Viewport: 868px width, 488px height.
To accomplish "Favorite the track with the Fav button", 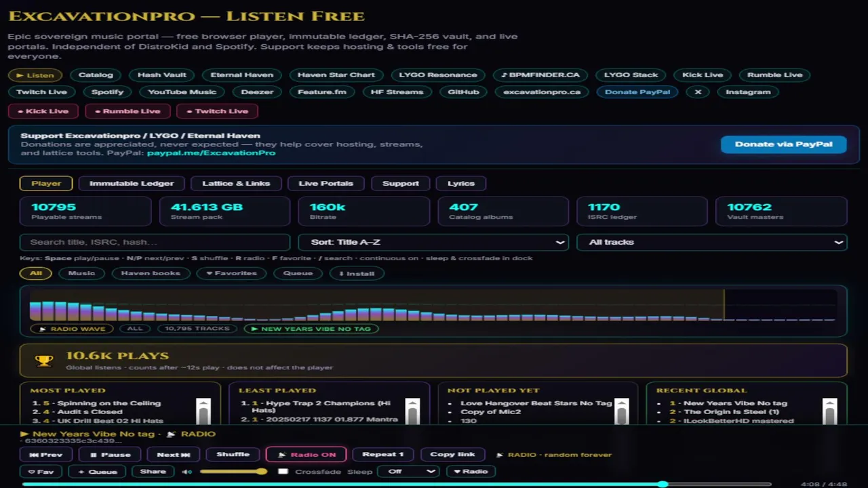I will [41, 472].
